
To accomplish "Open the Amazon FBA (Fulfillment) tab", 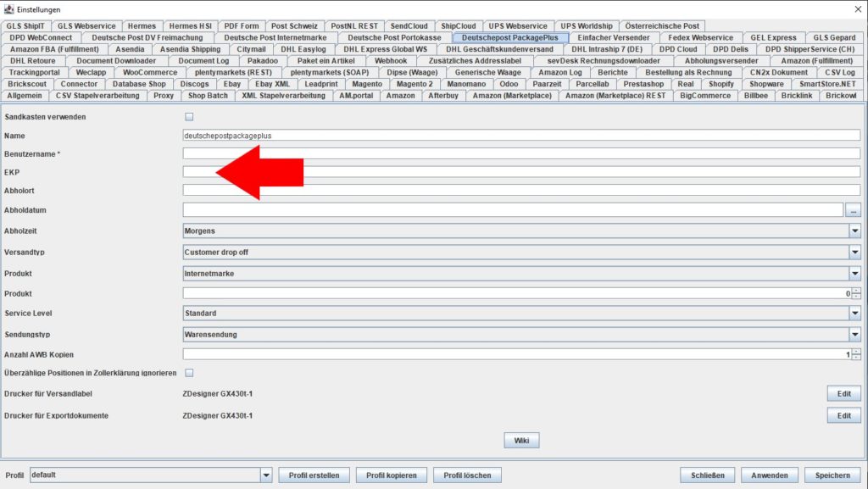I will point(54,49).
